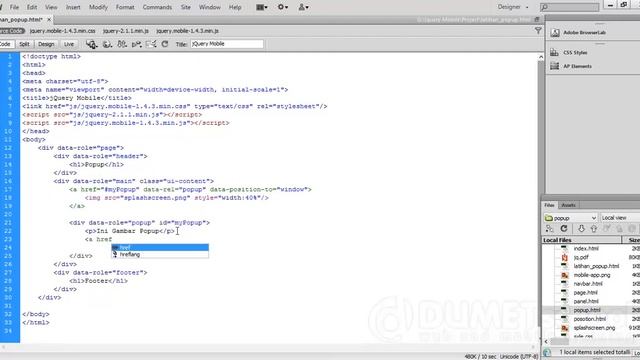The width and height of the screenshot is (640, 360).
Task: Open the Site user icon menu
Action: [x=303, y=7]
